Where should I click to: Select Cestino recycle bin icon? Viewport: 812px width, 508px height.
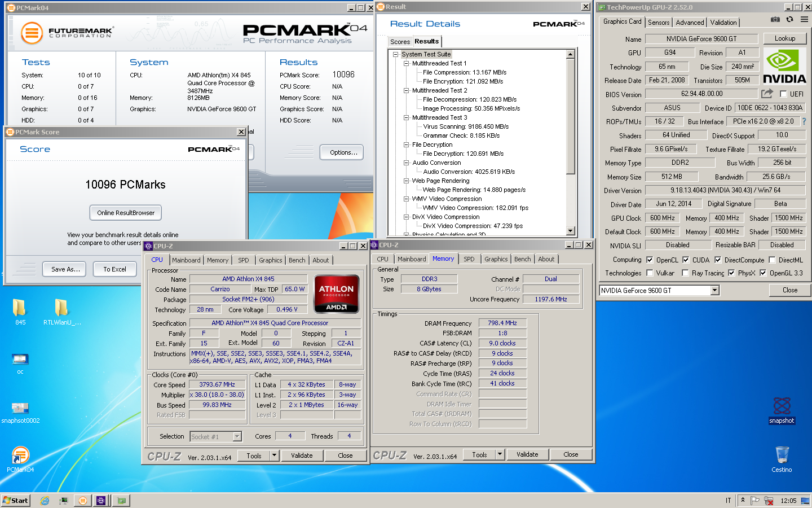[782, 459]
